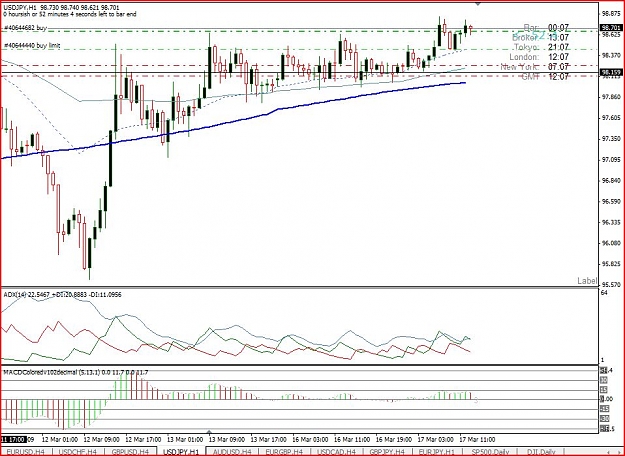Screen dimensions: 625x456
Task: Click the black price level box 98.159
Action: click(x=611, y=73)
